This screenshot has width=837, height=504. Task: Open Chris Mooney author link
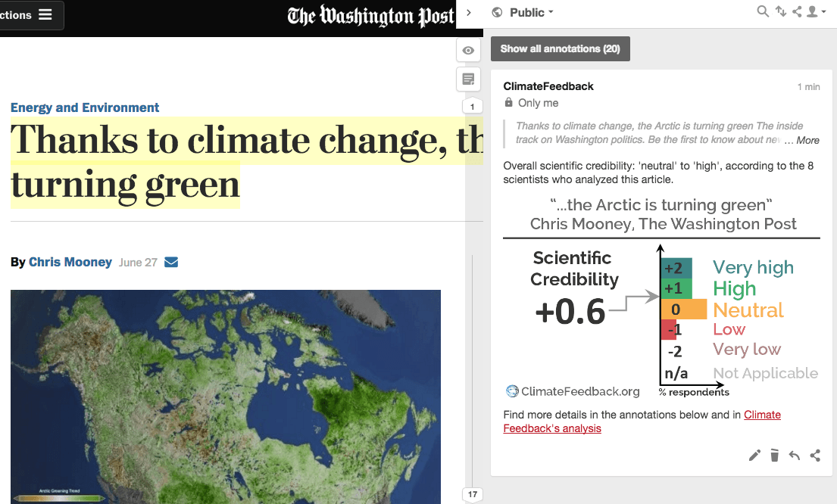click(70, 262)
